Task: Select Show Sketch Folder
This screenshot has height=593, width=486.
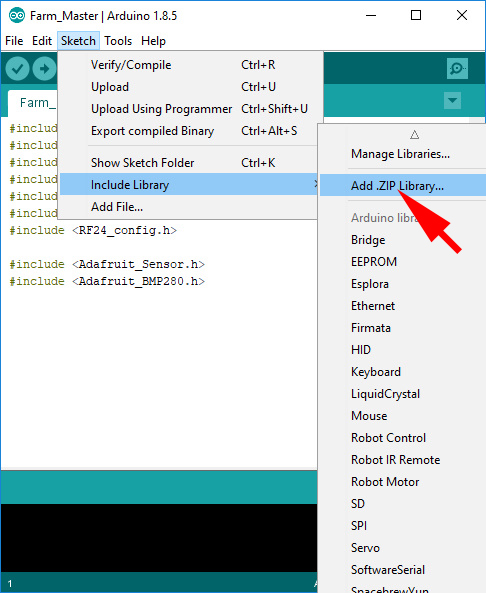Action: [x=188, y=163]
